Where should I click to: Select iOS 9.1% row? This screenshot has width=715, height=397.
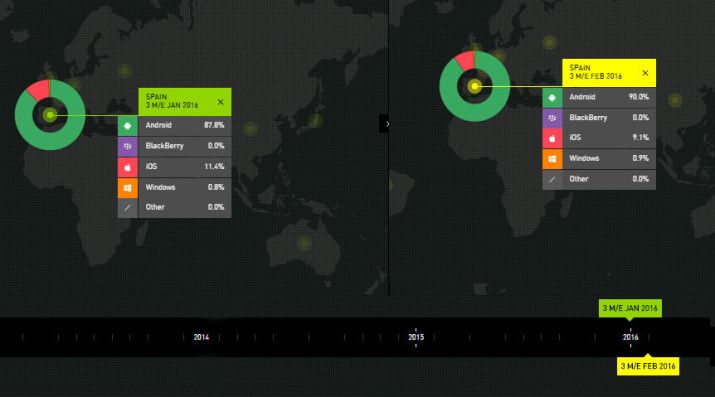pos(599,139)
